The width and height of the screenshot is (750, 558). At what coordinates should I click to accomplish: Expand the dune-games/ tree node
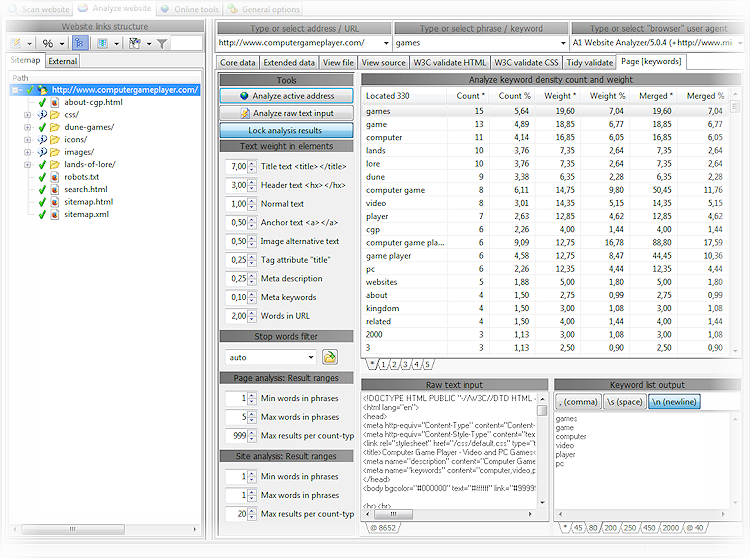coord(27,127)
